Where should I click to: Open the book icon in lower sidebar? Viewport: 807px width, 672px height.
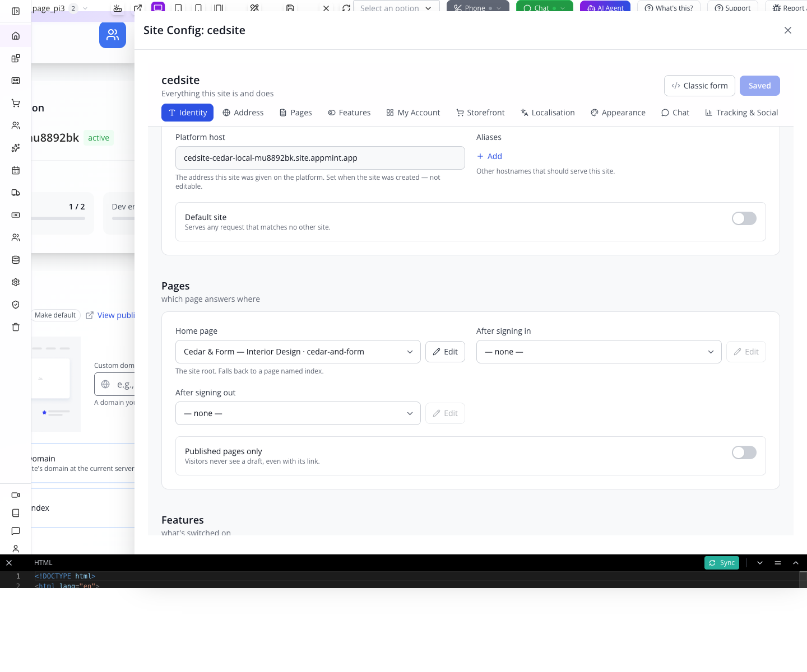click(x=16, y=513)
